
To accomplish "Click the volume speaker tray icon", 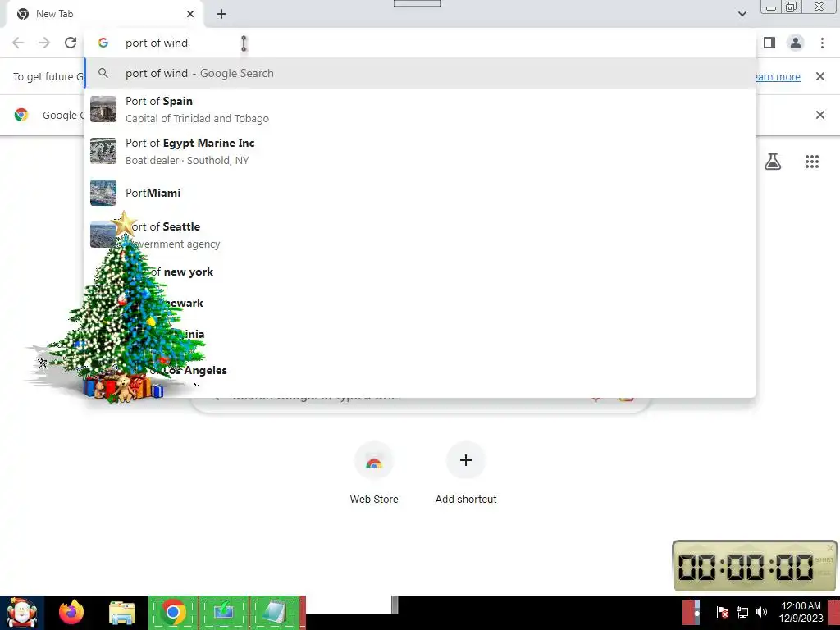I will tap(761, 612).
